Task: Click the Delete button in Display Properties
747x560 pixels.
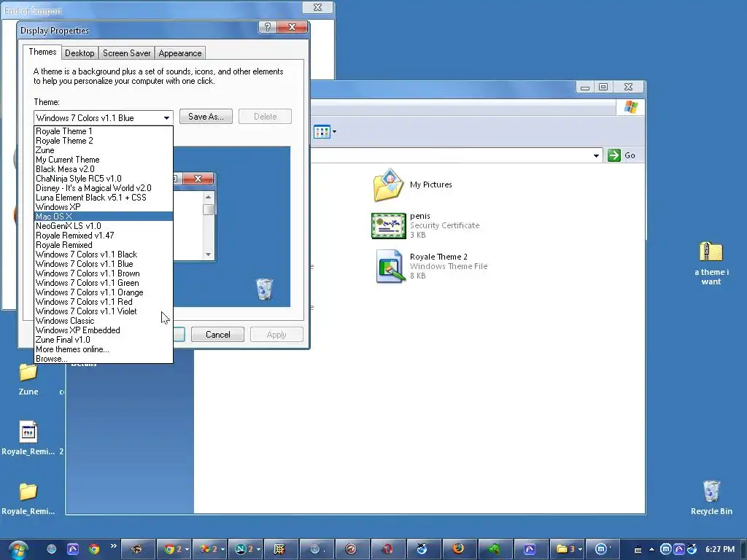Action: [265, 117]
